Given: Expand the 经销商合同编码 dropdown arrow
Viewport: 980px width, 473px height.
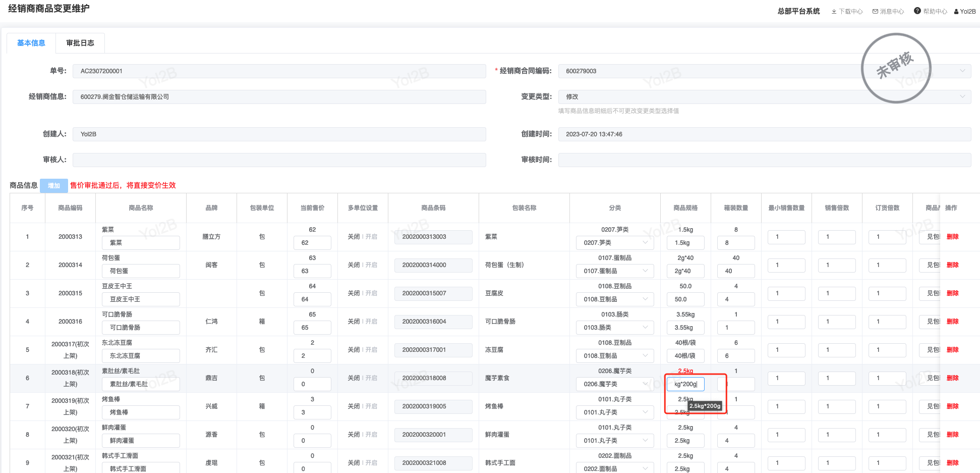Looking at the screenshot, I should click(x=962, y=71).
